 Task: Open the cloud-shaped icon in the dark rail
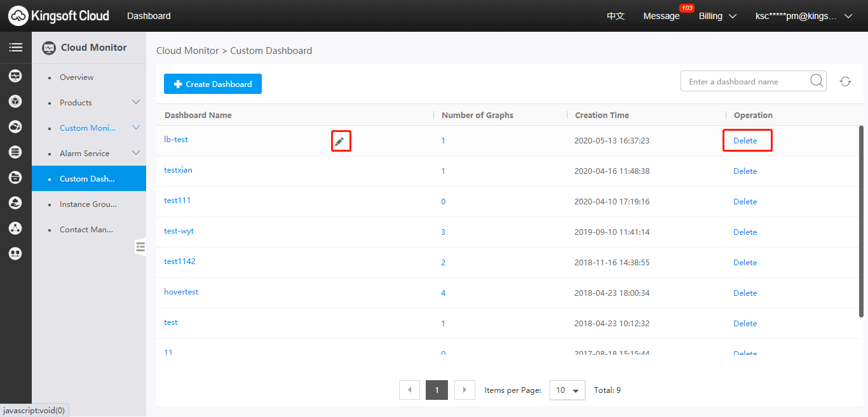tap(15, 127)
